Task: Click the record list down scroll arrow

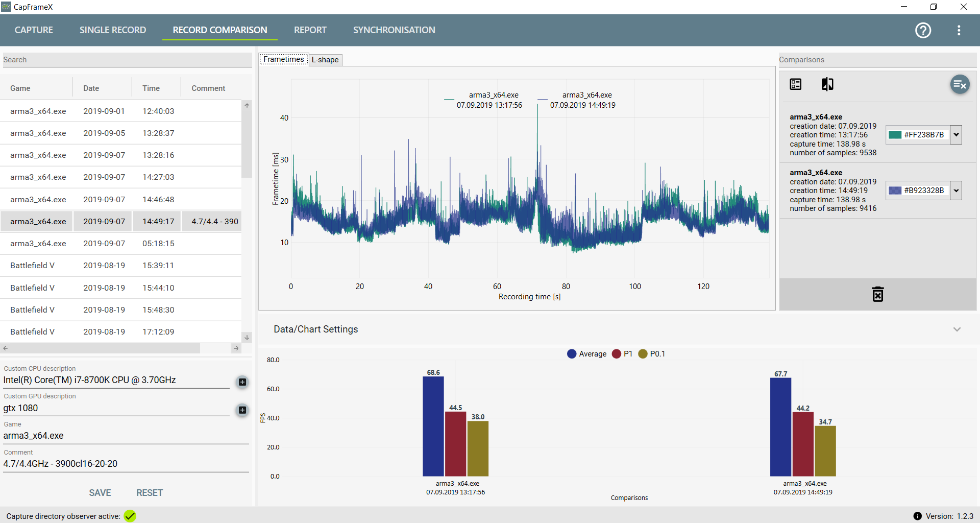Action: click(x=247, y=337)
